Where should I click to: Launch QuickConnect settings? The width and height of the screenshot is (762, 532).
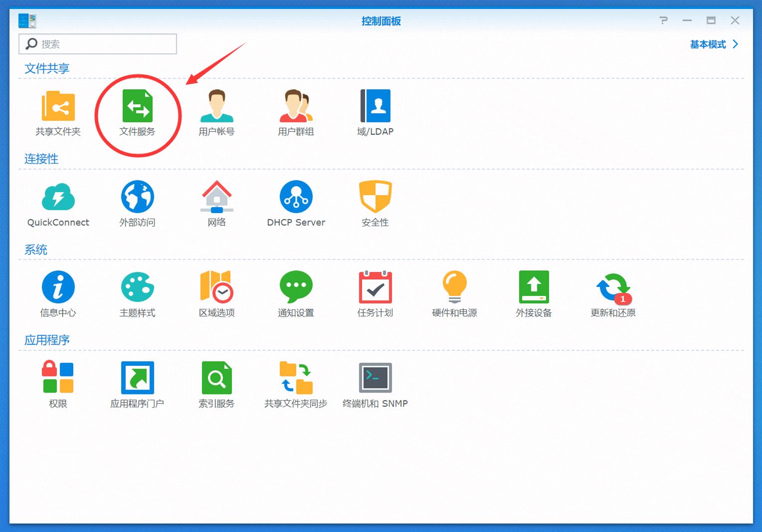pos(58,197)
